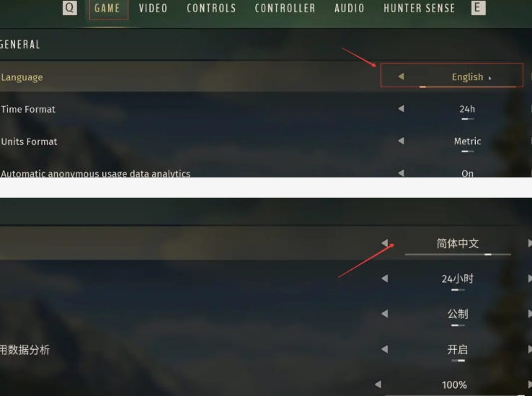Click left arrow beside English language
The image size is (532, 396).
click(401, 76)
